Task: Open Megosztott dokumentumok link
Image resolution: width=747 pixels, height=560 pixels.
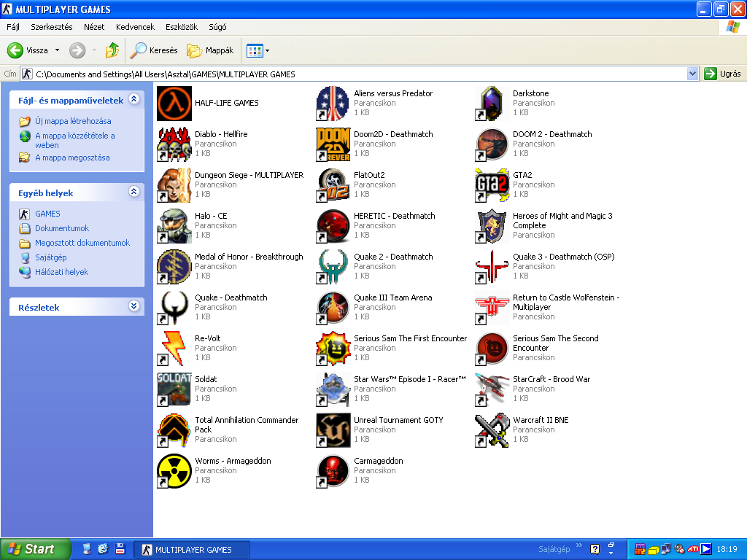Action: pos(82,243)
